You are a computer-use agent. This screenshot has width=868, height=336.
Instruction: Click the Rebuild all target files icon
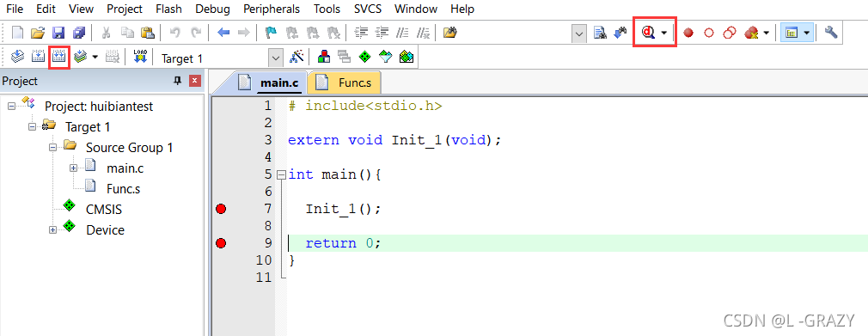point(58,57)
